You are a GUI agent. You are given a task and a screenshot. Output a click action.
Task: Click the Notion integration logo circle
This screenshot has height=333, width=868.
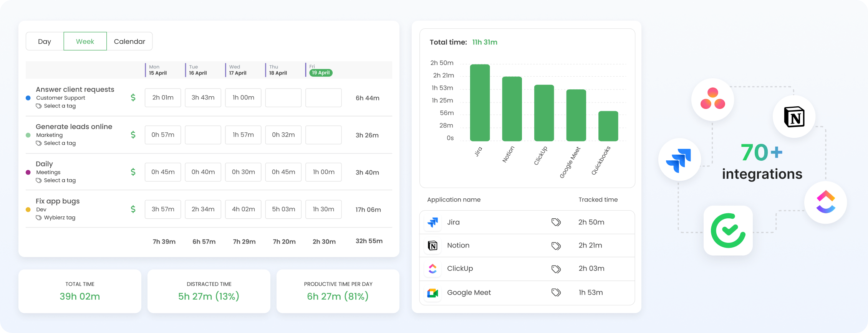[794, 117]
